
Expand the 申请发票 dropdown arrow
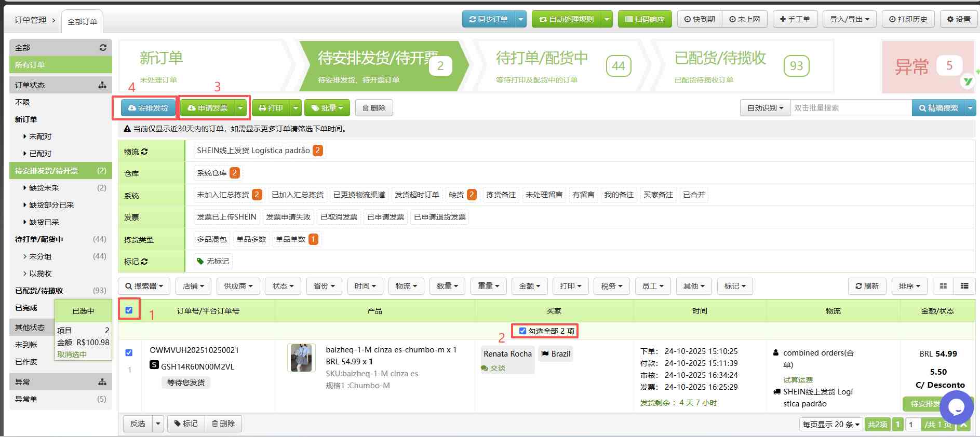pos(240,108)
